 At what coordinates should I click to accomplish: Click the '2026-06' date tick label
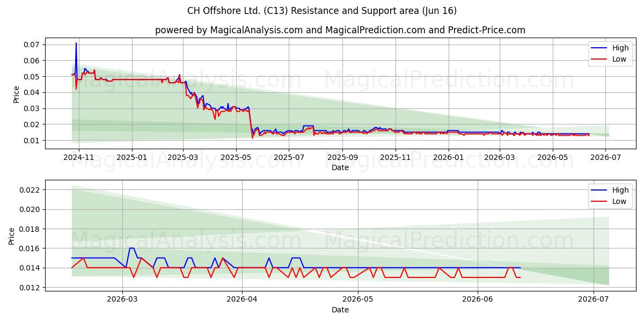(x=478, y=299)
